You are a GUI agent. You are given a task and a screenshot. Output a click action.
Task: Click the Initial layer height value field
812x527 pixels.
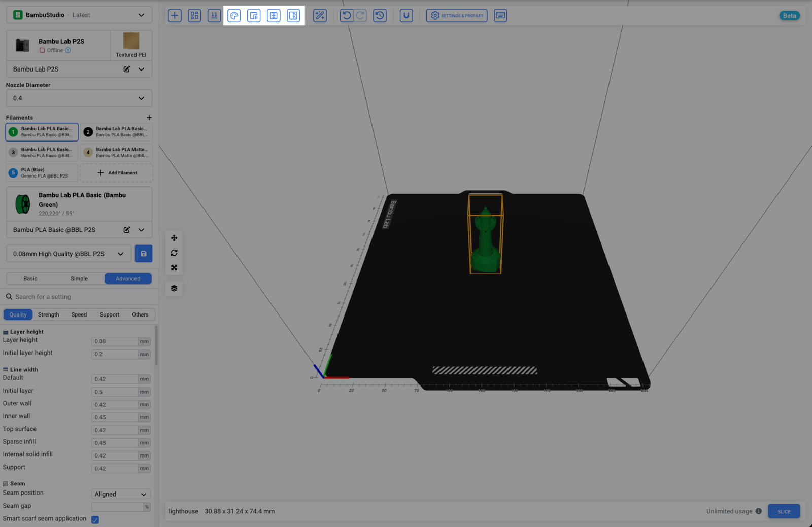tap(115, 354)
